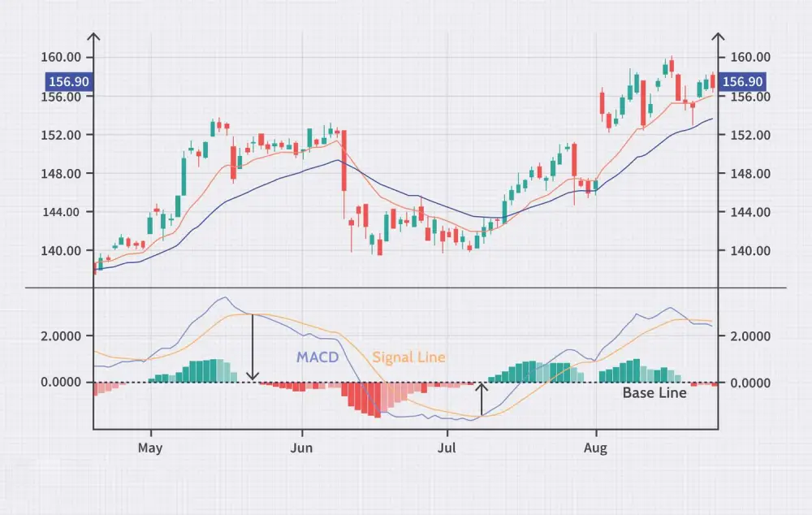
Task: Click the right 156.90 price tag
Action: click(x=742, y=81)
